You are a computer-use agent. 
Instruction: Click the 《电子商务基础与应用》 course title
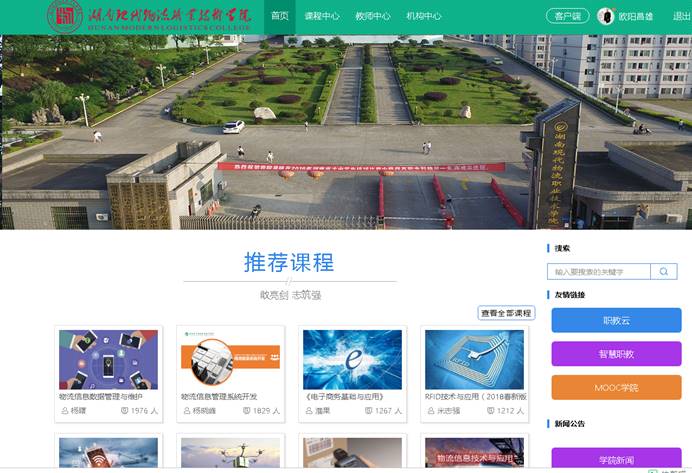[345, 397]
